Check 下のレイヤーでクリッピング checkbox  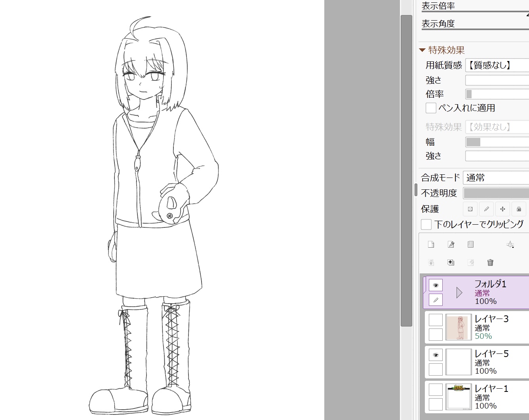(x=426, y=224)
